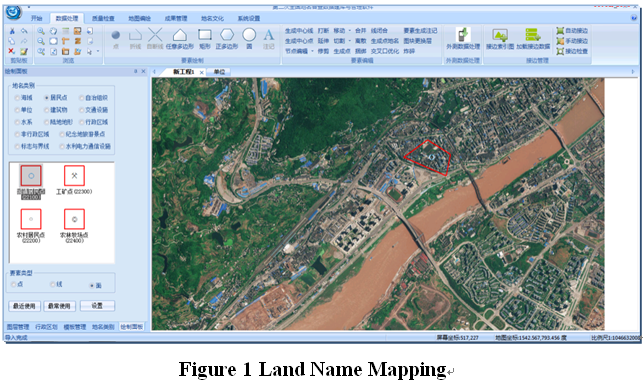The image size is (643, 382).
Task: Expand the pointer tool dropdown in browse group
Action: [x=98, y=51]
